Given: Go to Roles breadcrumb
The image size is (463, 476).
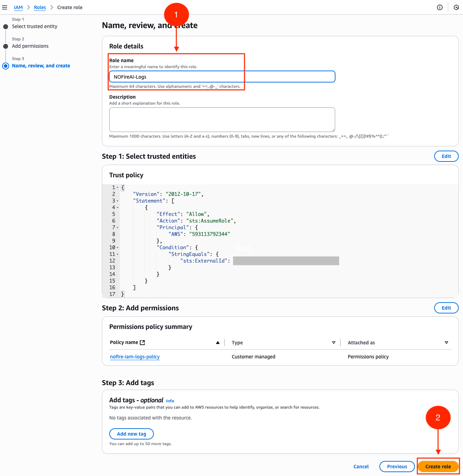Looking at the screenshot, I should (40, 7).
